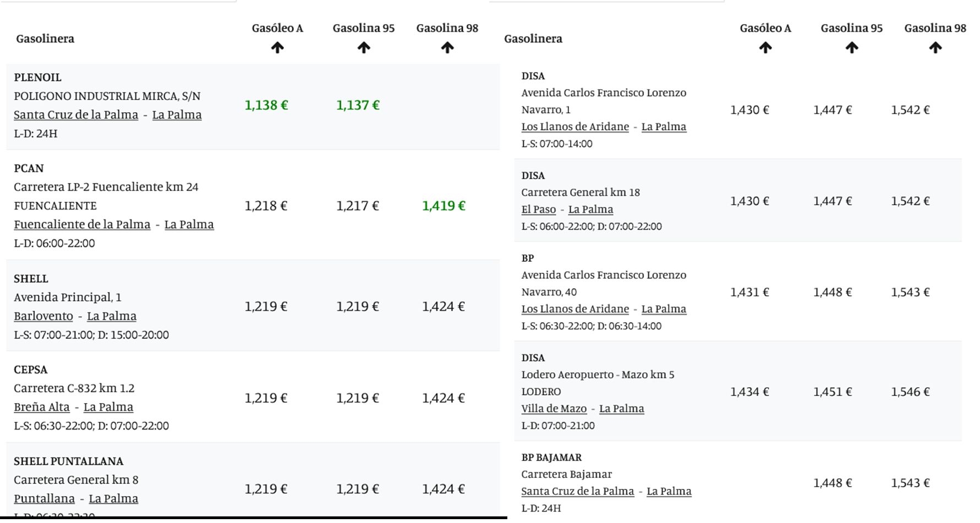
Task: Click left table Gasolinera column header
Action: pos(45,38)
